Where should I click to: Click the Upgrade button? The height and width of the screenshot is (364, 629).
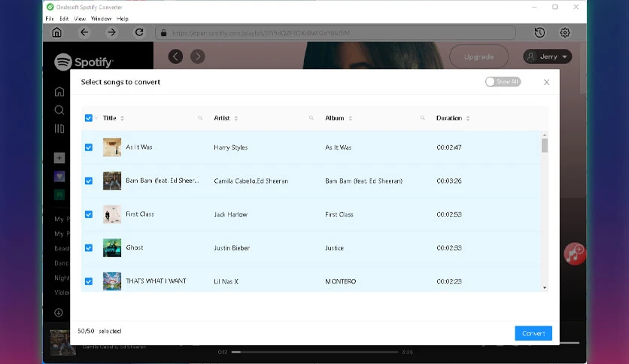tap(479, 57)
